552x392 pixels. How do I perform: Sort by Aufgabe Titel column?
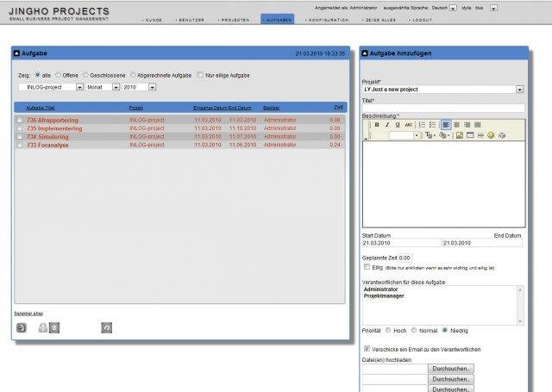(x=41, y=108)
